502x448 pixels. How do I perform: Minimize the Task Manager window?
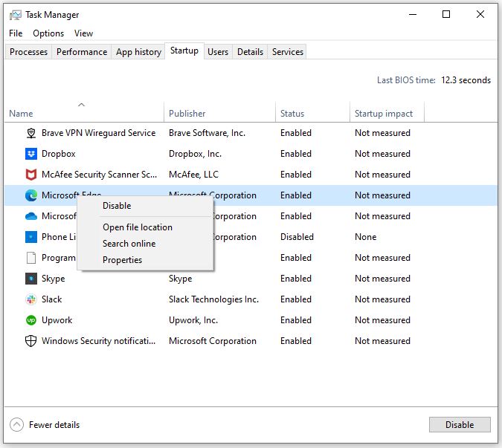tap(413, 14)
